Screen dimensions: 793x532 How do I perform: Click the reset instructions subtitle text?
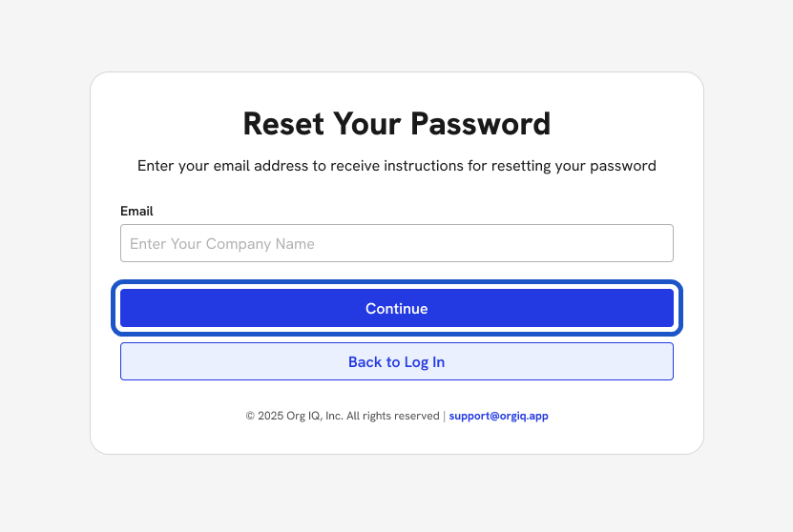(396, 166)
